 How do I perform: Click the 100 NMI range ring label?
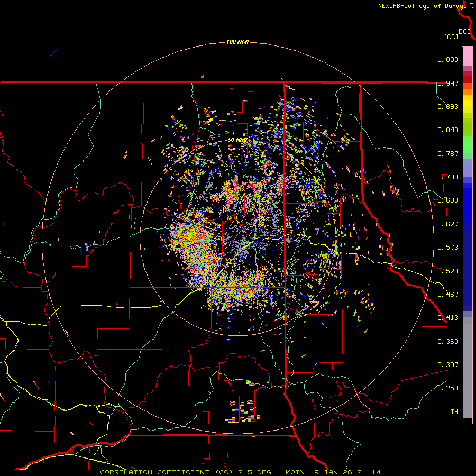[x=237, y=42]
